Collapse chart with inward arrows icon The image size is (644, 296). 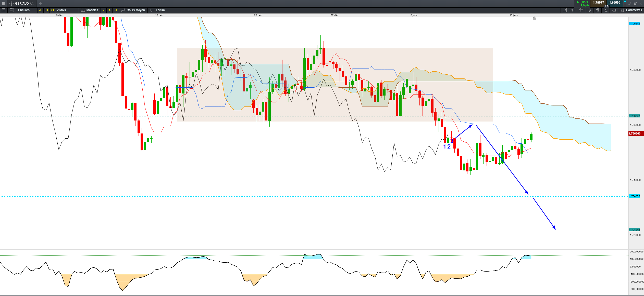[629, 4]
